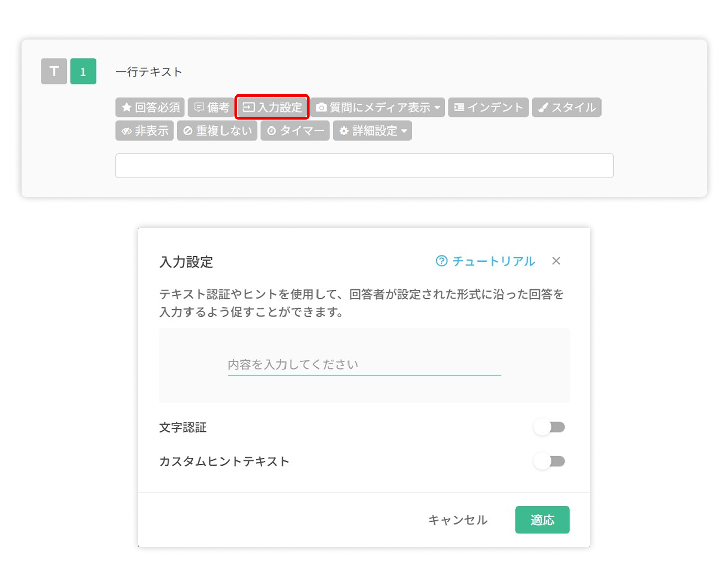Select the green question number 1 badge

click(x=83, y=72)
